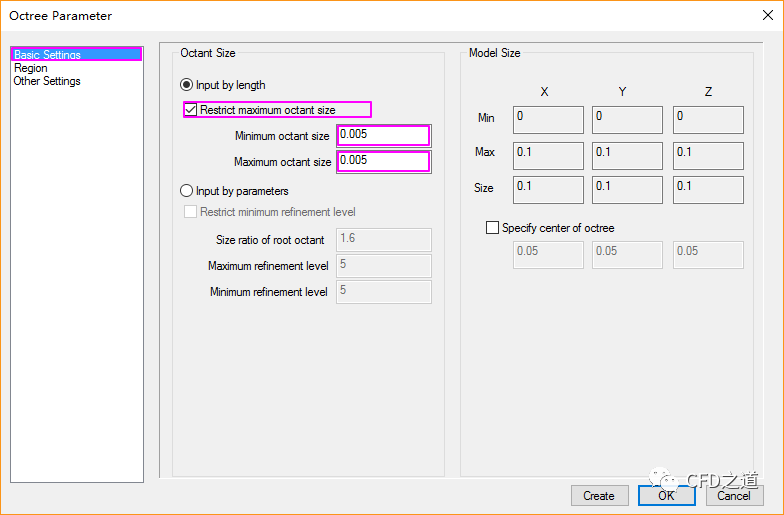Open the Other Settings page
Image resolution: width=784 pixels, height=515 pixels.
coord(47,81)
